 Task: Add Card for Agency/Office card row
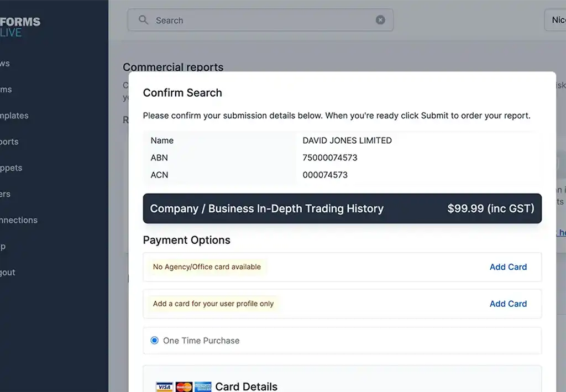coord(508,266)
